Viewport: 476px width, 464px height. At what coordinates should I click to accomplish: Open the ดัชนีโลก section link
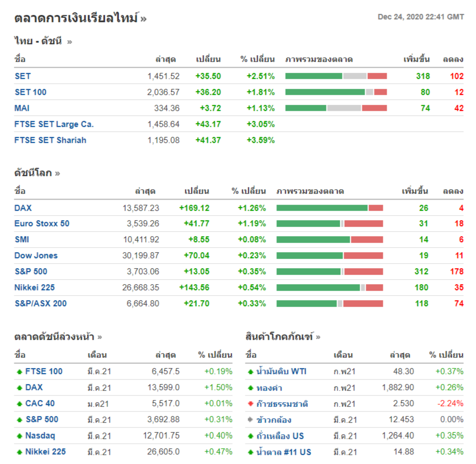click(x=37, y=173)
